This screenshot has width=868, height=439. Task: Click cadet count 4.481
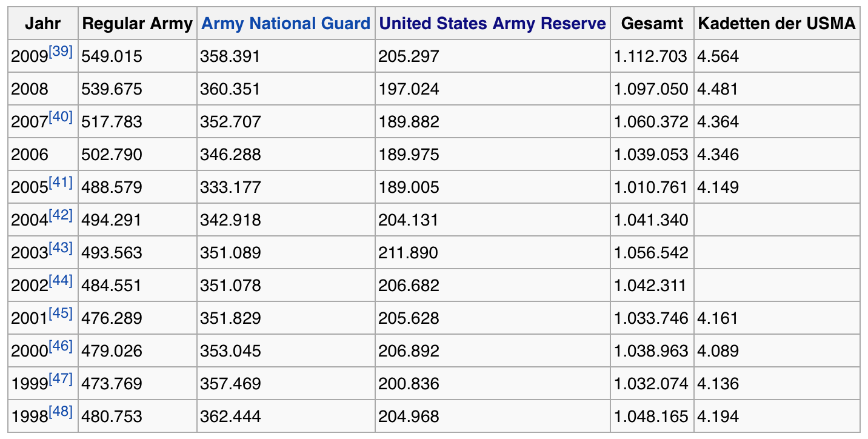[x=718, y=89]
